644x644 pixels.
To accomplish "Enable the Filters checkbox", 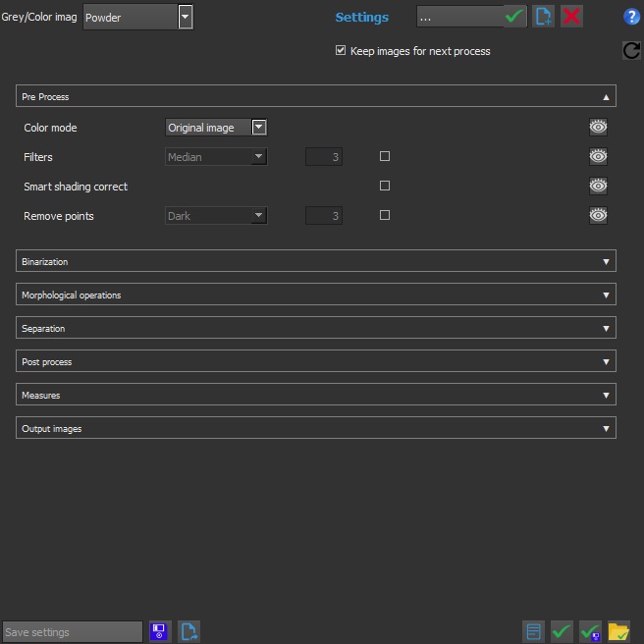I will 385,156.
